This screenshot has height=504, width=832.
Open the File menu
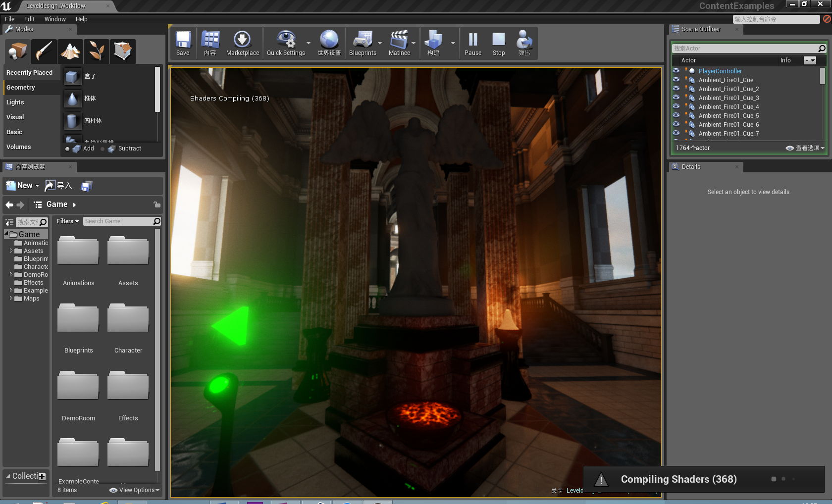coord(10,19)
